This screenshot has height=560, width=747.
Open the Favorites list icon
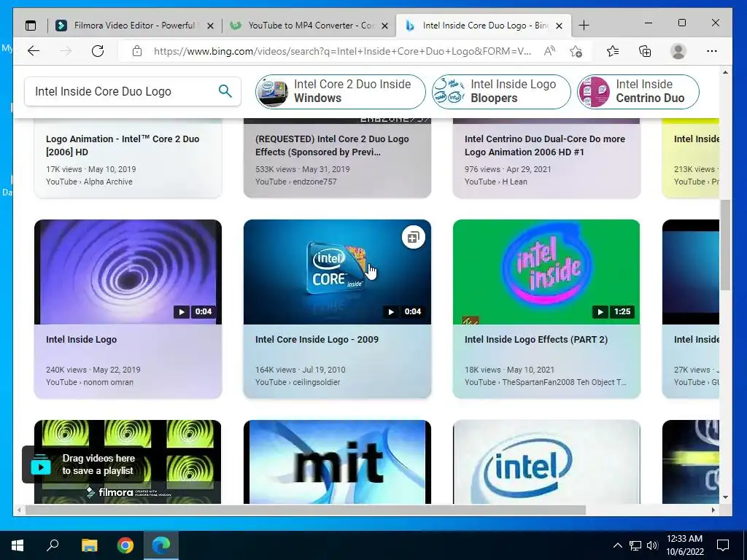[613, 51]
